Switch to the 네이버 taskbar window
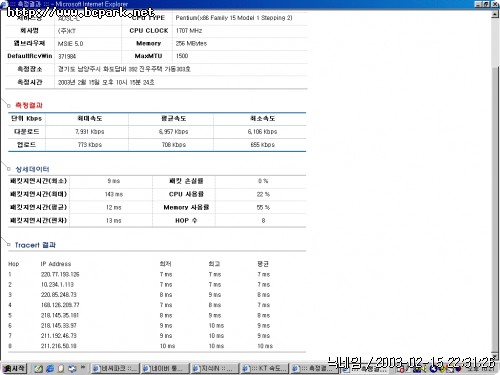 tap(165, 368)
